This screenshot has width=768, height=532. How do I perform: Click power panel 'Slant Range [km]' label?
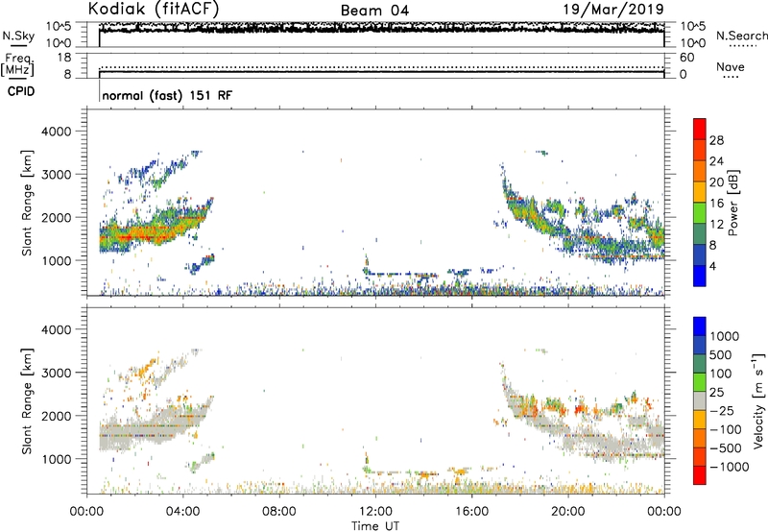tap(27, 203)
